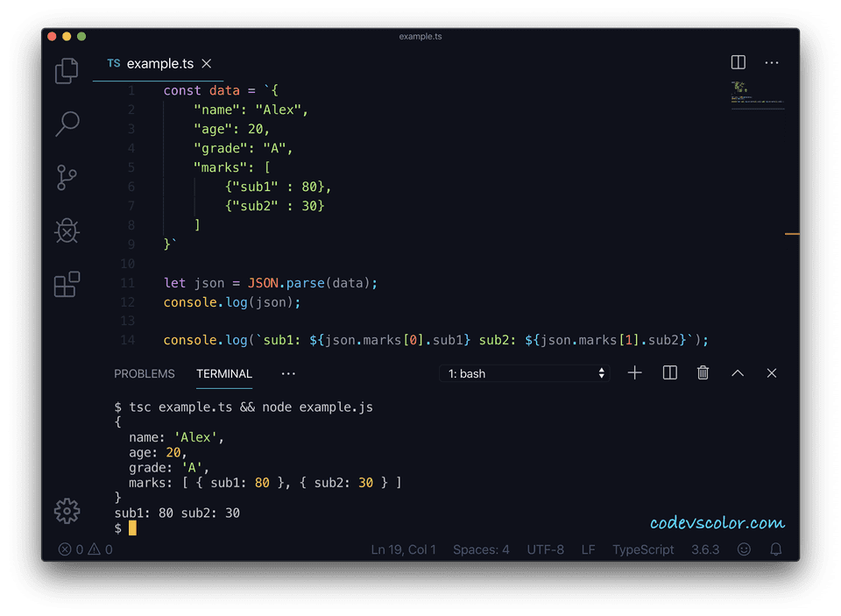The image size is (841, 616).
Task: Split the editor using the split icon
Action: point(738,62)
